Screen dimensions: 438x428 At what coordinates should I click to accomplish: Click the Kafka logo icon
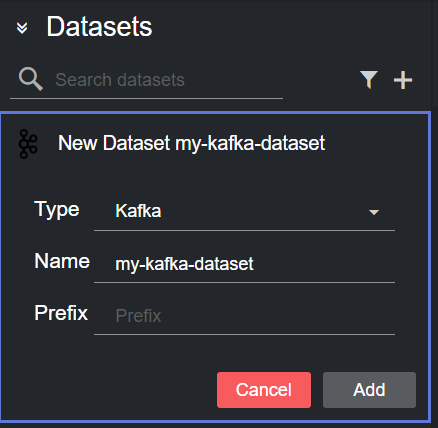[28, 144]
